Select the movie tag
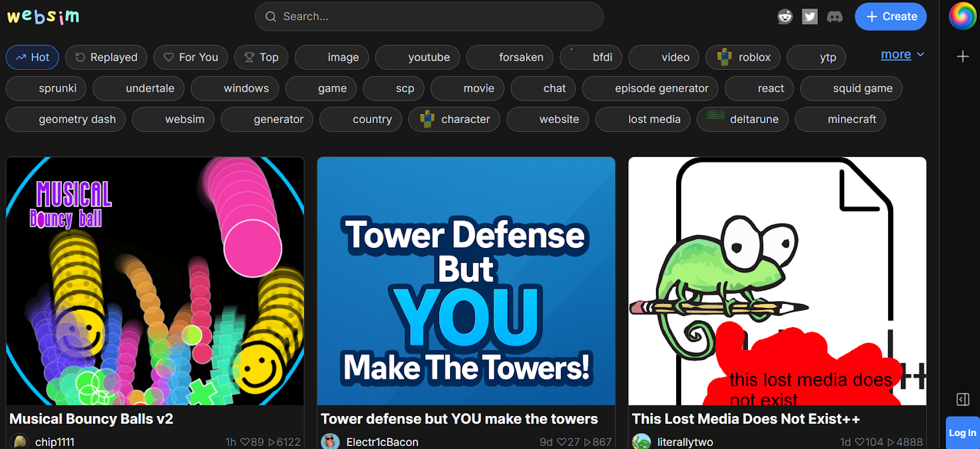The width and height of the screenshot is (980, 449). point(467,88)
